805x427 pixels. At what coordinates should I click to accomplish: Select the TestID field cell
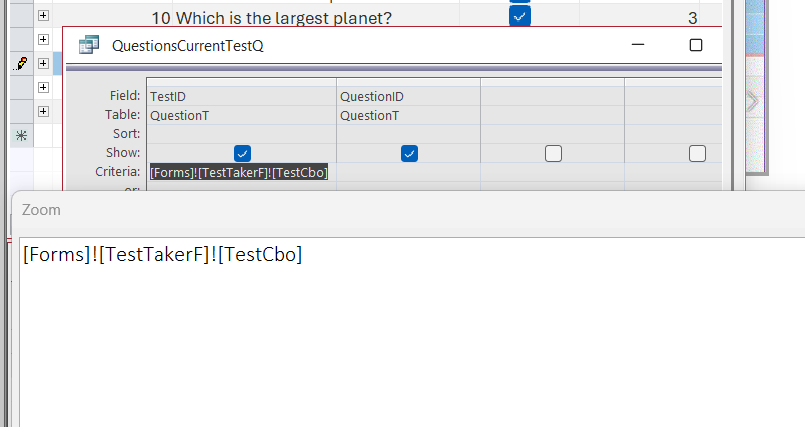click(x=241, y=97)
